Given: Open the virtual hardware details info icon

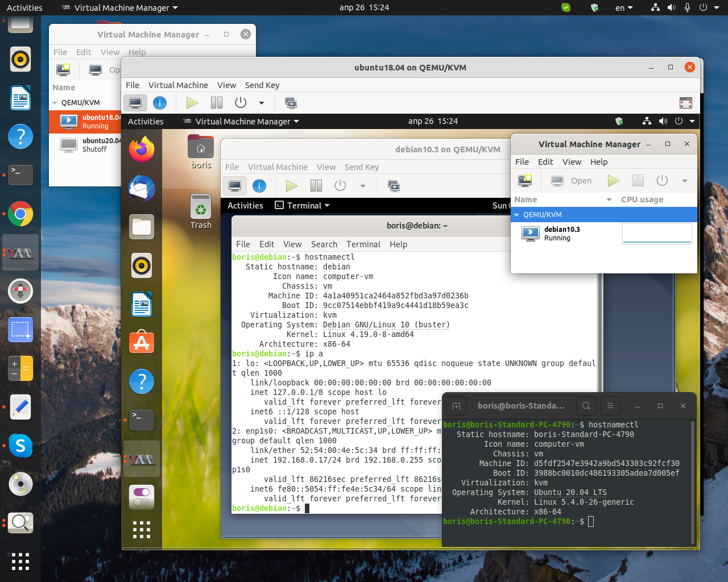Looking at the screenshot, I should pos(160,103).
